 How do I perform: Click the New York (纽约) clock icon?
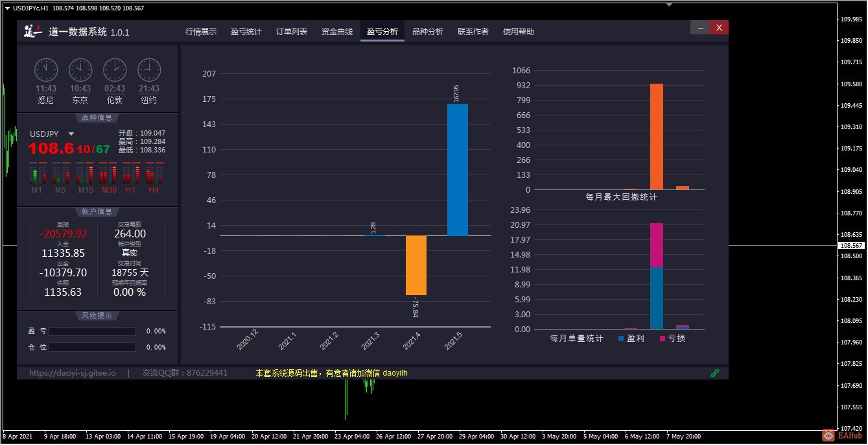pyautogui.click(x=149, y=70)
